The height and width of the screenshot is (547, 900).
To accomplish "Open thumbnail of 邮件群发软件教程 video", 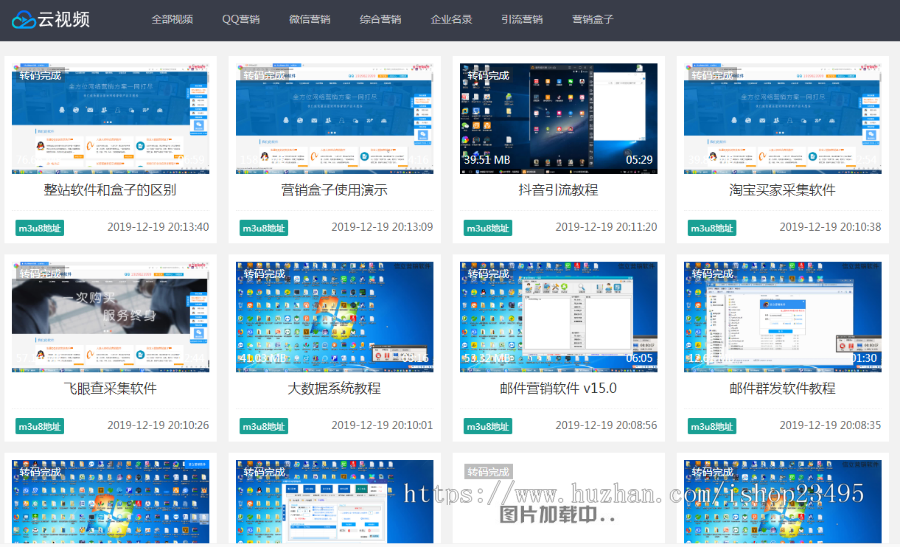I will coord(783,317).
